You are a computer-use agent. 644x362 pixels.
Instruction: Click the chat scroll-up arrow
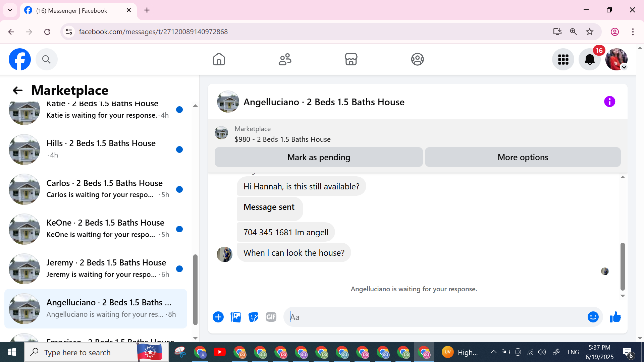point(623,177)
